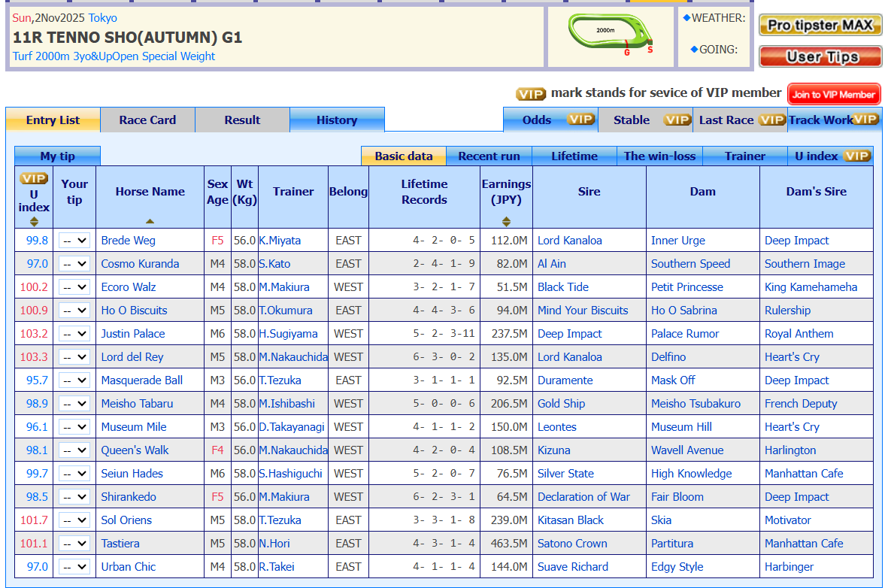Switch to Entry List tab
888x588 pixels.
coord(53,120)
